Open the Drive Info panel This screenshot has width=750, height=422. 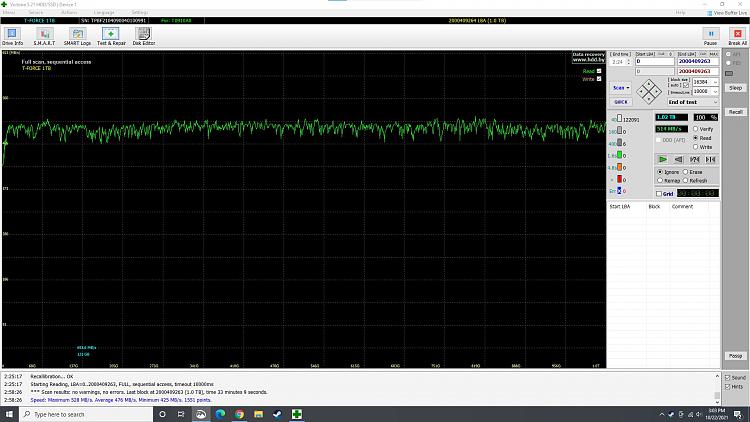click(x=12, y=36)
